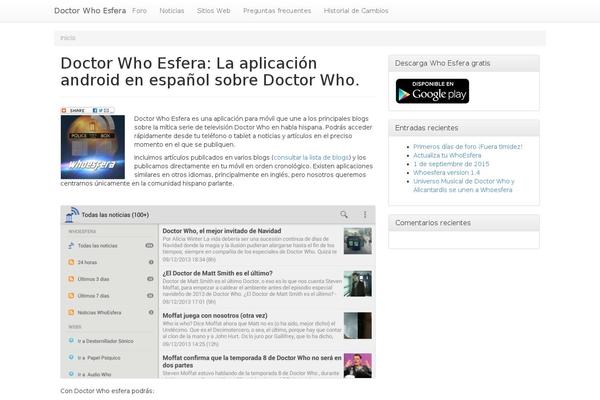The image size is (600, 400).
Task: Click RSS icon next to 'Noticias WhoEsfera'
Action: [71, 312]
